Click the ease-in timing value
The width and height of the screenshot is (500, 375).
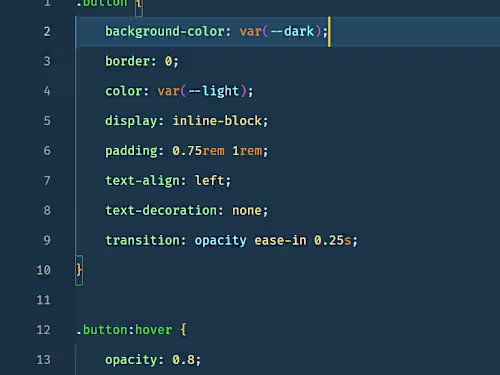(280, 240)
